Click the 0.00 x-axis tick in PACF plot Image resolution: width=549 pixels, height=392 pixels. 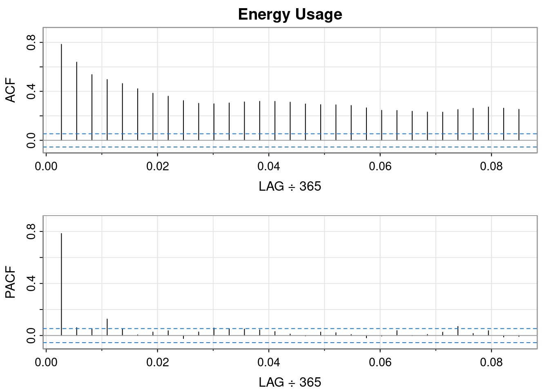pyautogui.click(x=46, y=363)
